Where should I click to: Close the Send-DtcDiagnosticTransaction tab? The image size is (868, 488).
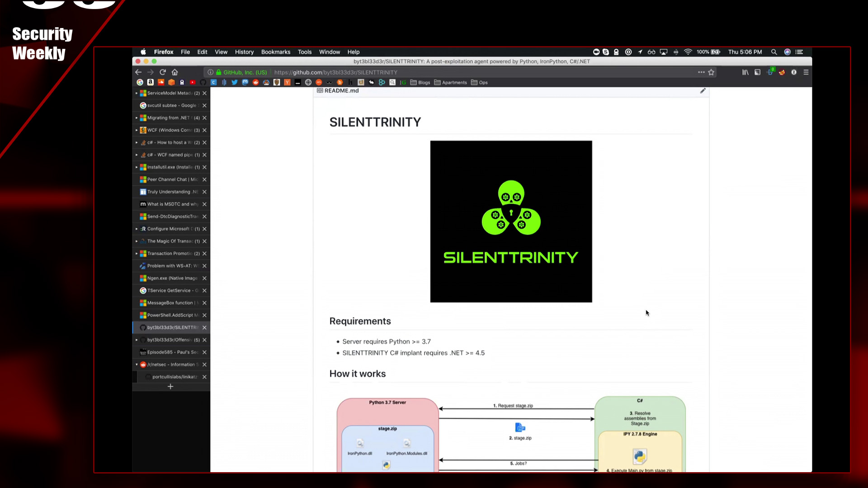pos(204,216)
